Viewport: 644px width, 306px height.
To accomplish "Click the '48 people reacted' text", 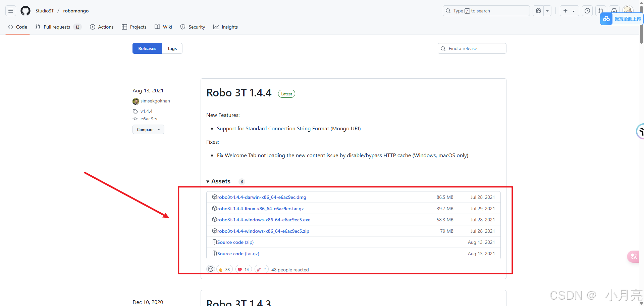I will [290, 270].
